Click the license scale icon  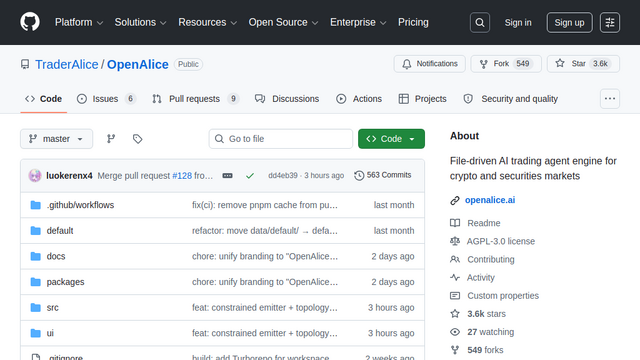tap(455, 241)
